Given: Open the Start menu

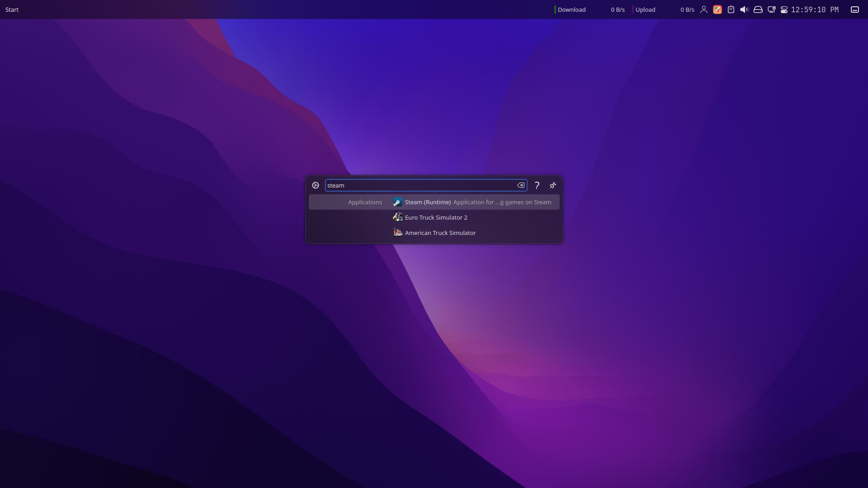Looking at the screenshot, I should click(x=12, y=9).
